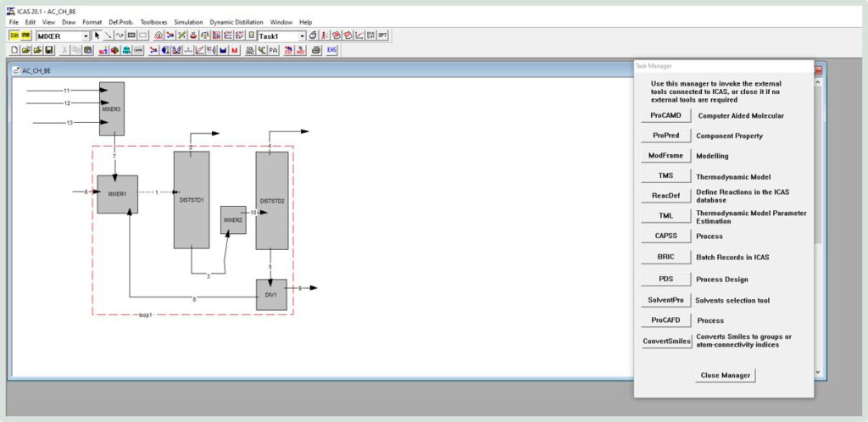Open the Simulation menu
The height and width of the screenshot is (422, 868).
click(188, 22)
